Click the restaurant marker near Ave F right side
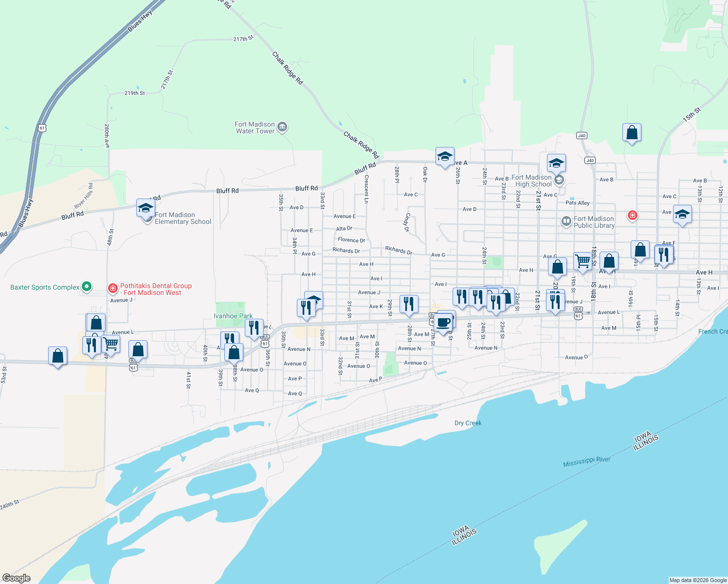This screenshot has height=584, width=728. pyautogui.click(x=663, y=254)
